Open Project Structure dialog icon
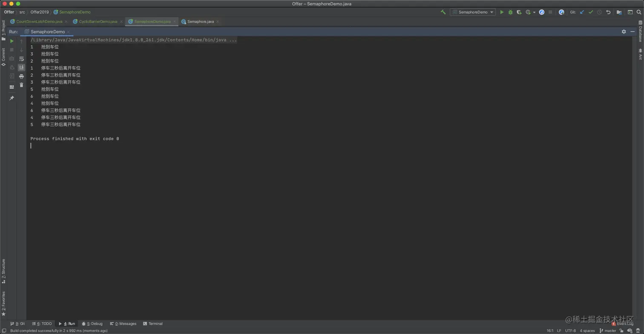Viewport: 644px width, 334px height. [619, 12]
